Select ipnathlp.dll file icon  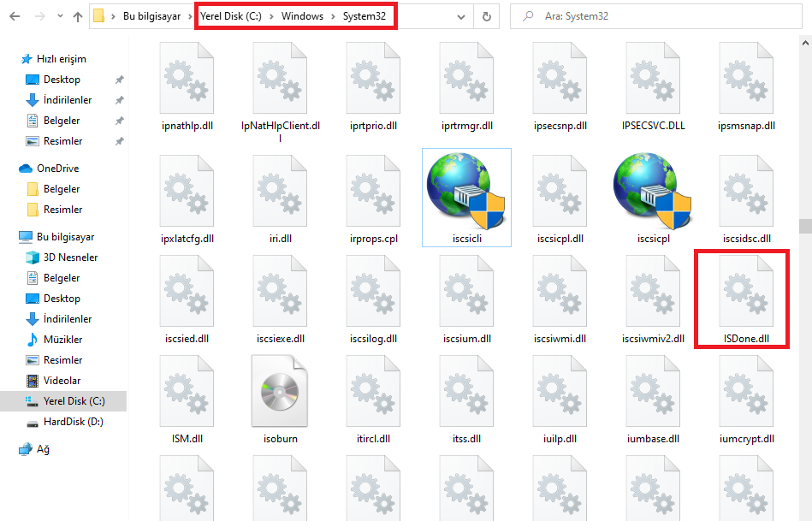point(187,78)
